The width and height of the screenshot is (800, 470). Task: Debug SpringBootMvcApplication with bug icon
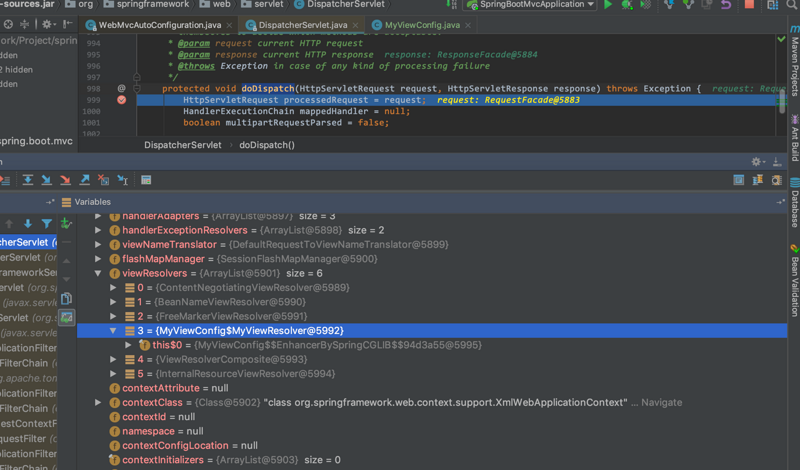coord(627,5)
